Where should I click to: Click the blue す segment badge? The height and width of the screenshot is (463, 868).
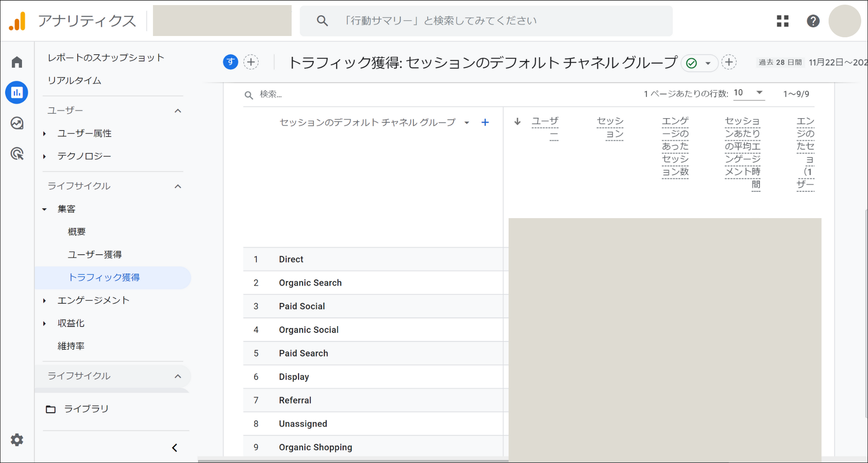click(x=231, y=62)
